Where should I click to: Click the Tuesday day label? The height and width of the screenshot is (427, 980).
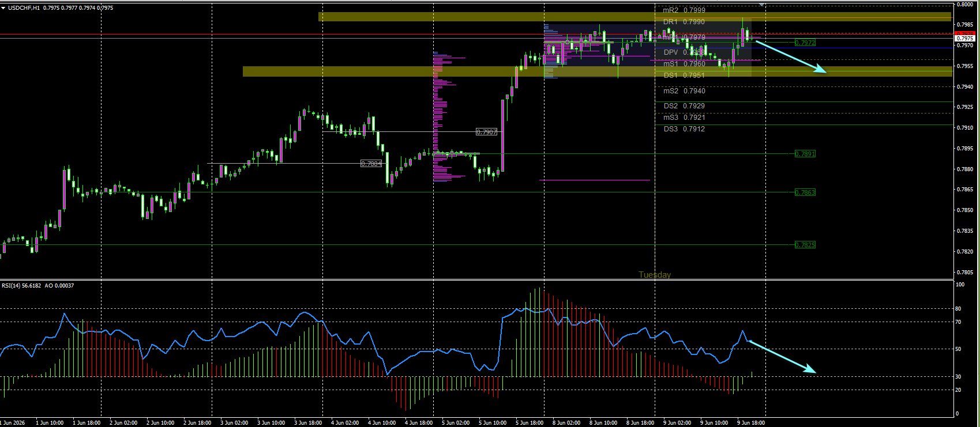tap(655, 275)
